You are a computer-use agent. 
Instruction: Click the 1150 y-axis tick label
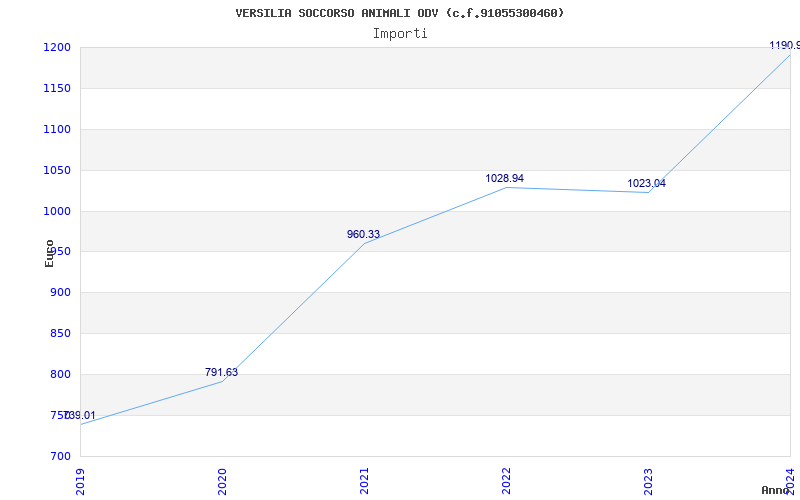pos(57,89)
